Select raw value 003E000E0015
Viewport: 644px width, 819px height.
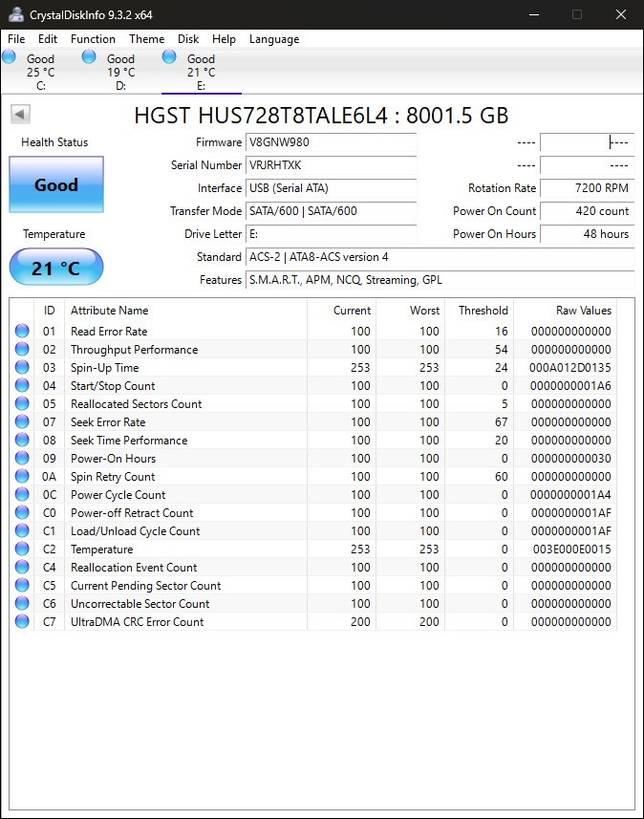[572, 549]
